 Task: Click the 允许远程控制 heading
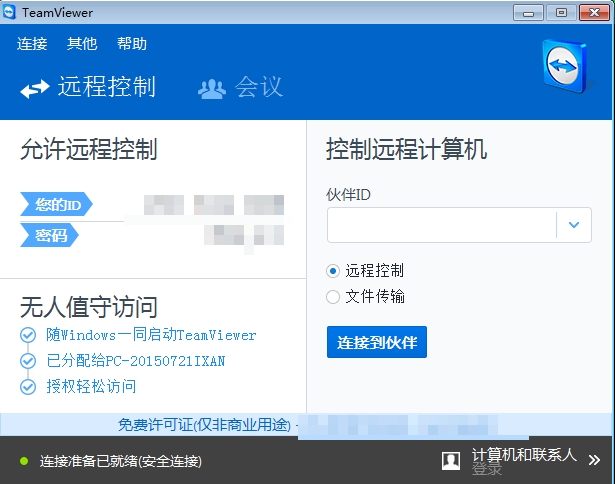coord(89,149)
